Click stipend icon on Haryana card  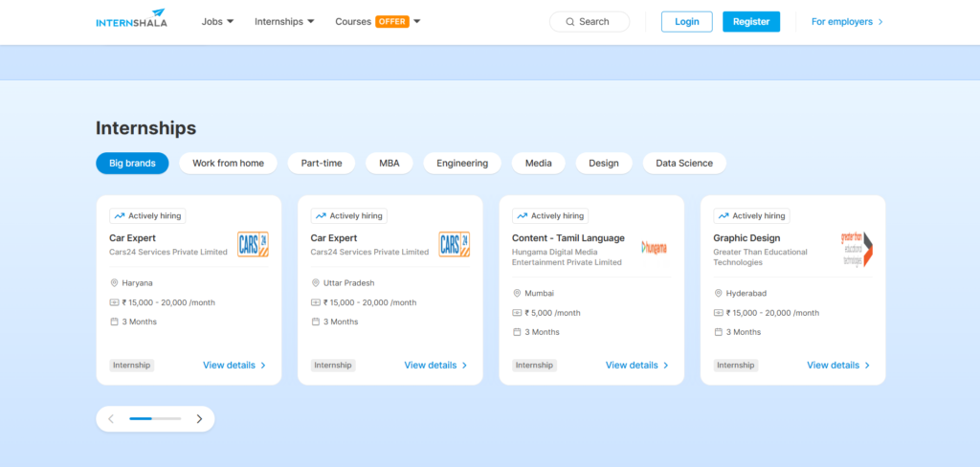(x=115, y=302)
